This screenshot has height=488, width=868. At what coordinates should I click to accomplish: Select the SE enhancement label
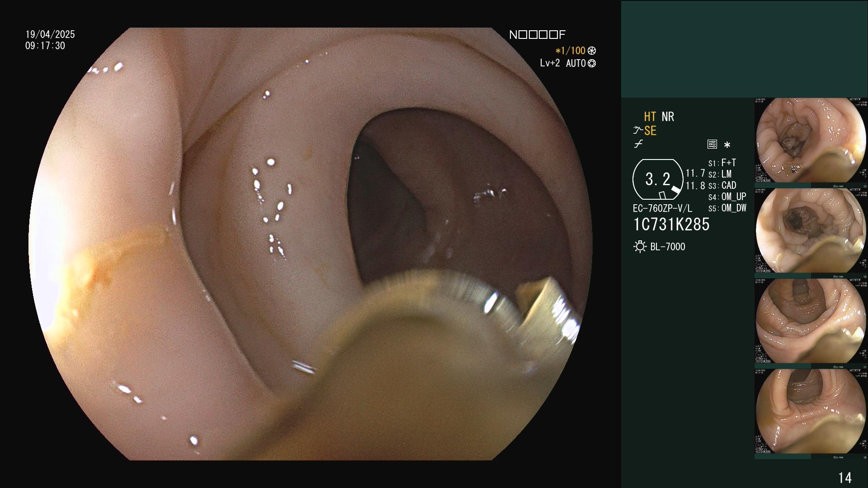click(x=650, y=131)
